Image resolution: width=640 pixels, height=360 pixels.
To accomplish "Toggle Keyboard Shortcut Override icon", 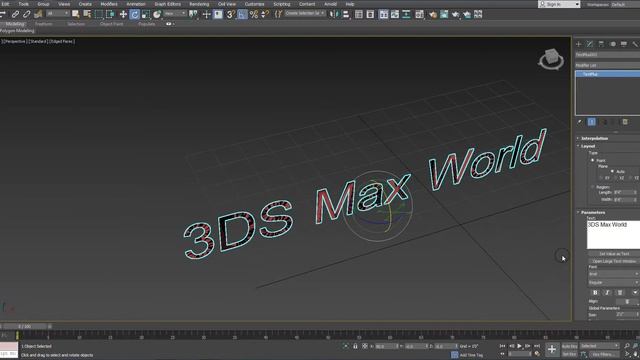I will click(x=218, y=14).
